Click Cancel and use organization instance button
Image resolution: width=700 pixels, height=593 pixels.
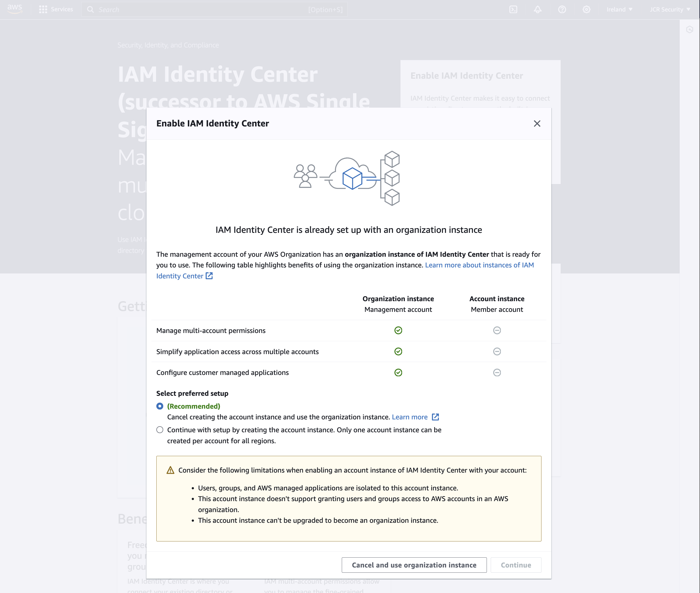point(414,565)
